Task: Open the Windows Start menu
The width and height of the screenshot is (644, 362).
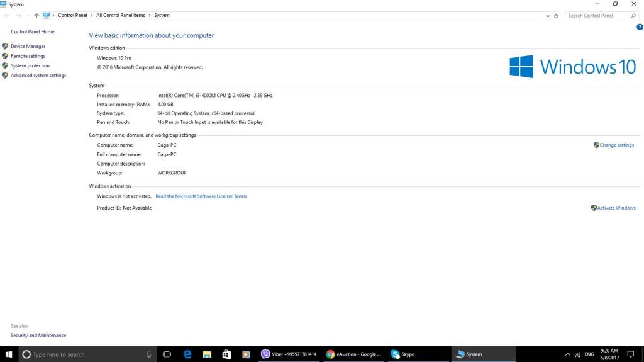Action: pyautogui.click(x=9, y=354)
